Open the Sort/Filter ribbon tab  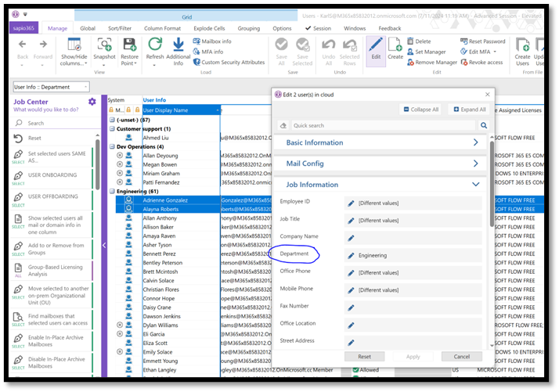click(x=120, y=28)
